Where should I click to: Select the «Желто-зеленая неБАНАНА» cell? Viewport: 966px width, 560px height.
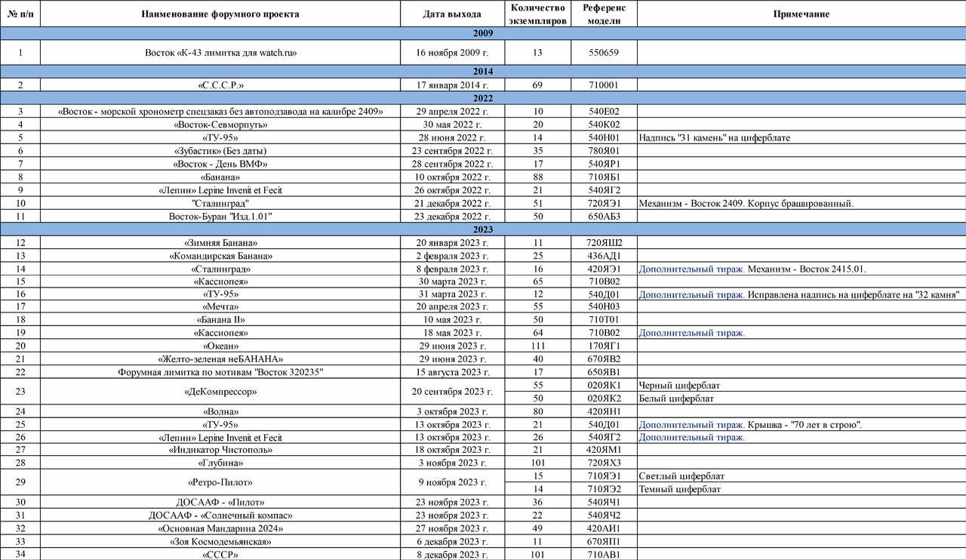point(220,361)
